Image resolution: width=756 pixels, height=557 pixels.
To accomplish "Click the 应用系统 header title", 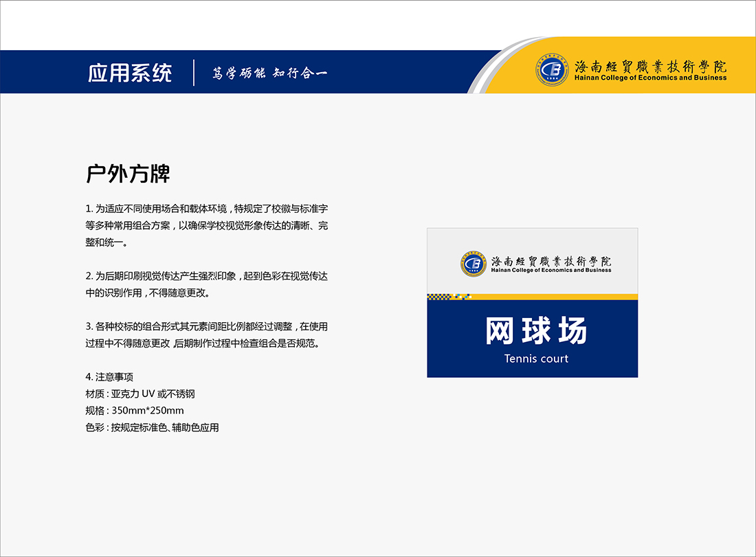I will click(x=130, y=73).
